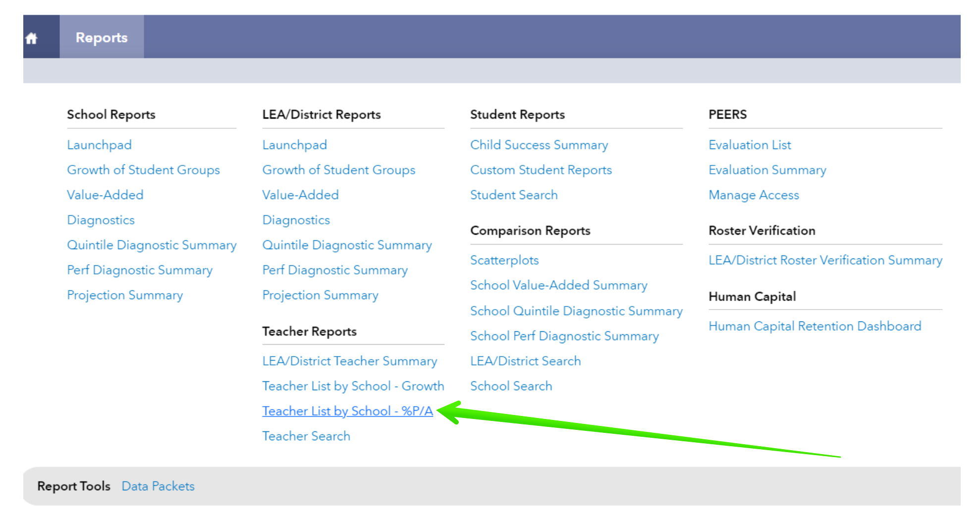Open School Perf Diagnostic Summary

point(564,336)
